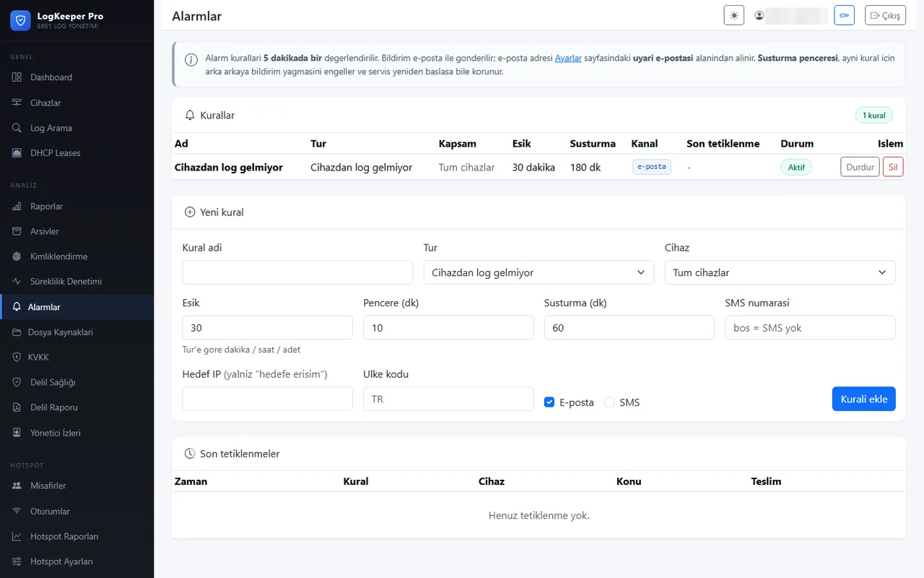Click the KVKK shield icon in the sidebar
This screenshot has width=924, height=578.
[17, 357]
